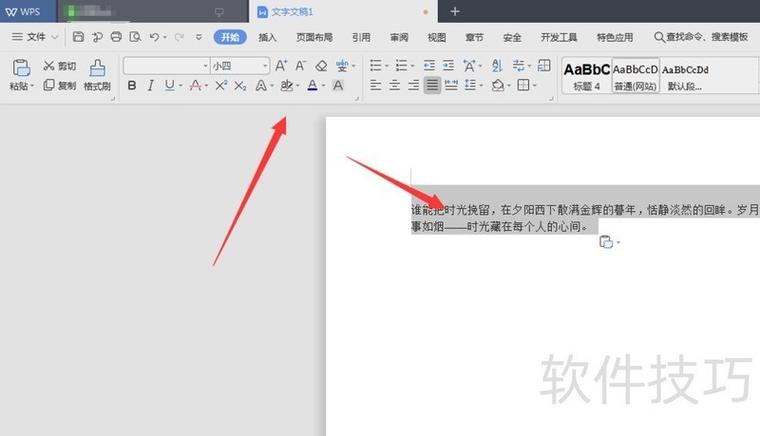This screenshot has width=760, height=436.
Task: Click the Print icon
Action: 116,37
